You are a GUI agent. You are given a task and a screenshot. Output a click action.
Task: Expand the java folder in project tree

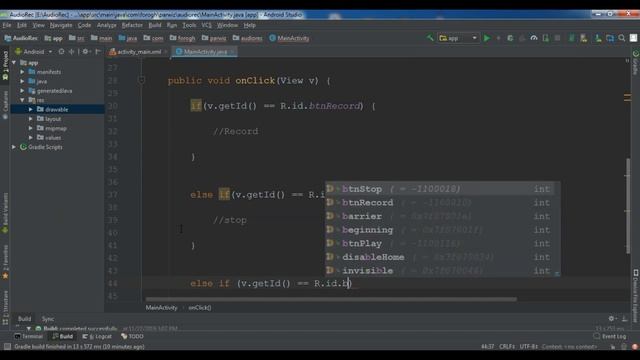[x=22, y=81]
